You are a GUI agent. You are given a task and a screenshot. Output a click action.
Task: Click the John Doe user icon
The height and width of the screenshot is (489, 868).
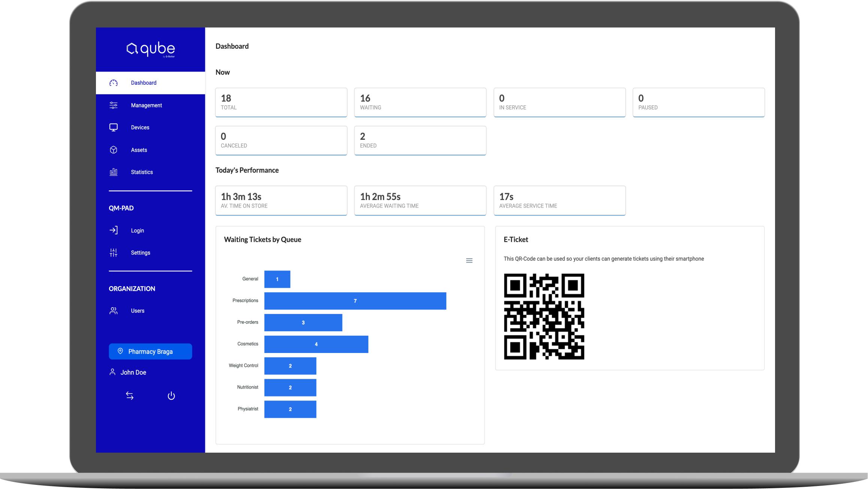(112, 372)
